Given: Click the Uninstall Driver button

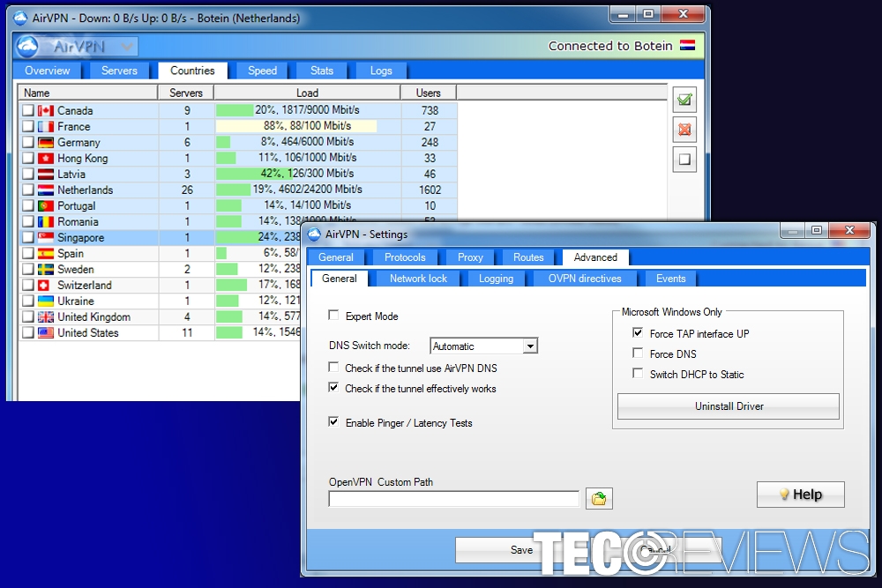Looking at the screenshot, I should point(729,406).
